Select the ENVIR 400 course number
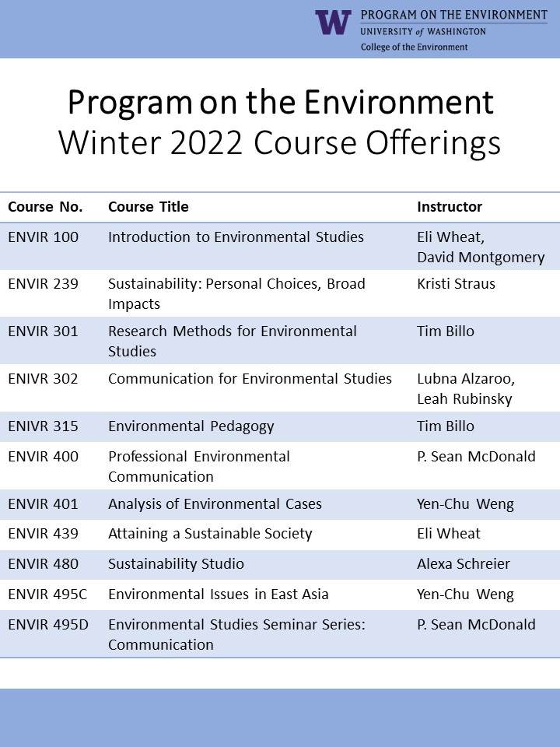The image size is (560, 747). 44,457
